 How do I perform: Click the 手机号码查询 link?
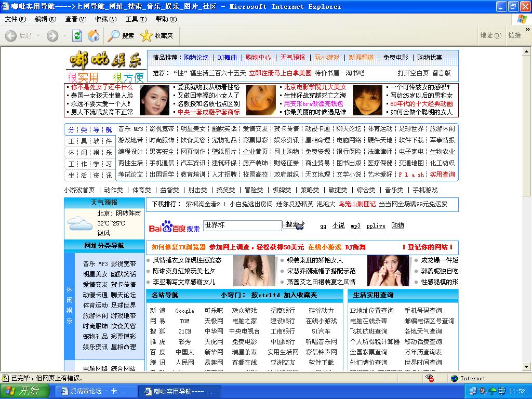pos(423,311)
